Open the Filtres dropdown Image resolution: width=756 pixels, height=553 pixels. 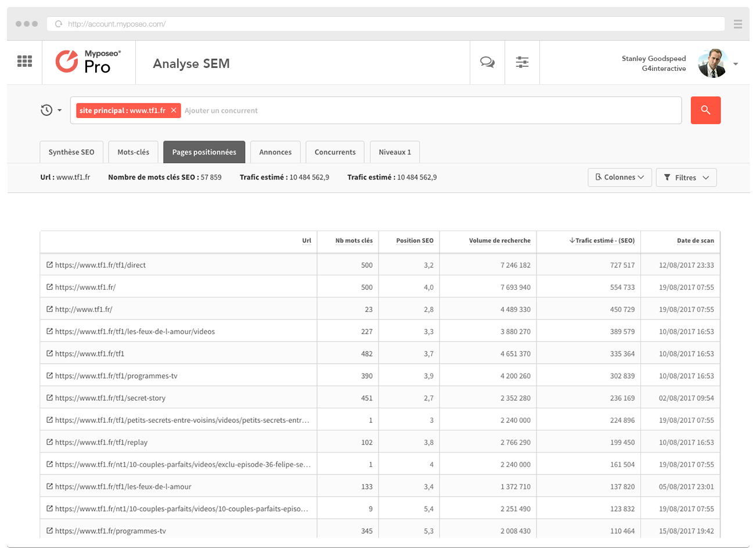[686, 178]
